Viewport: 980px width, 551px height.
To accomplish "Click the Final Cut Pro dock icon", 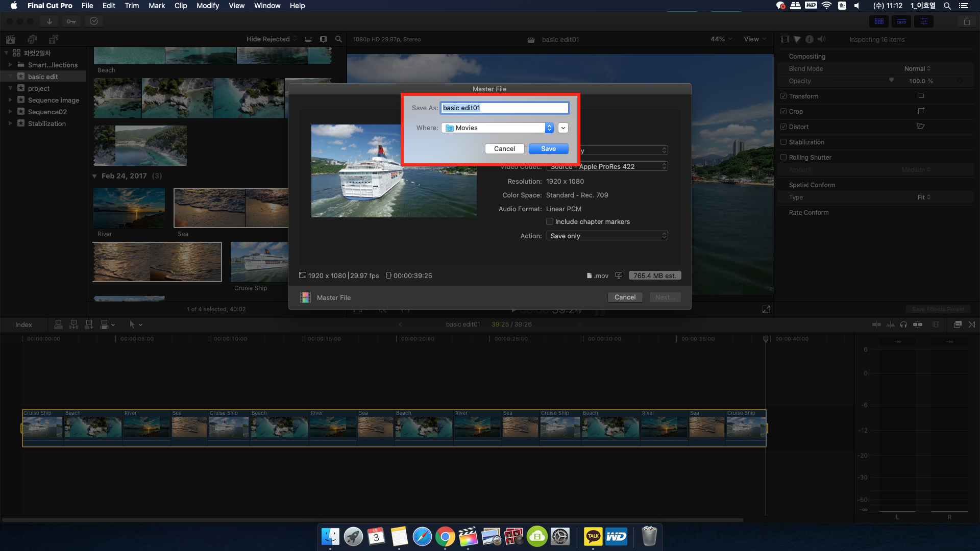I will [468, 537].
